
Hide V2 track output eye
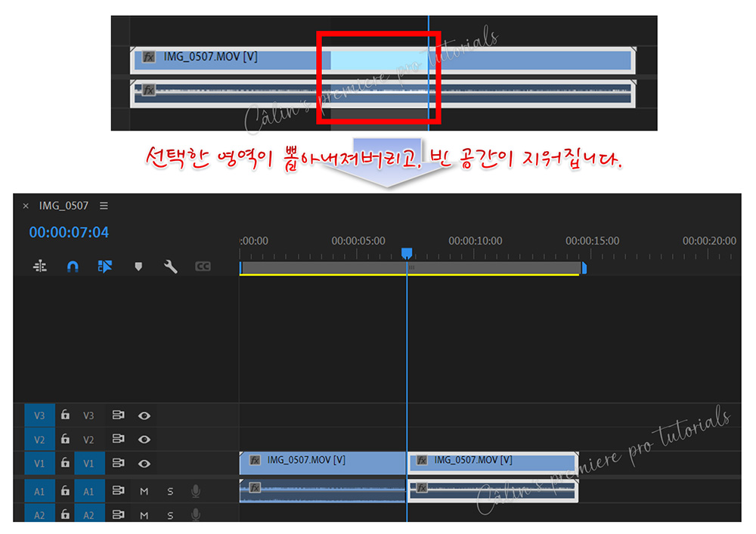[144, 439]
